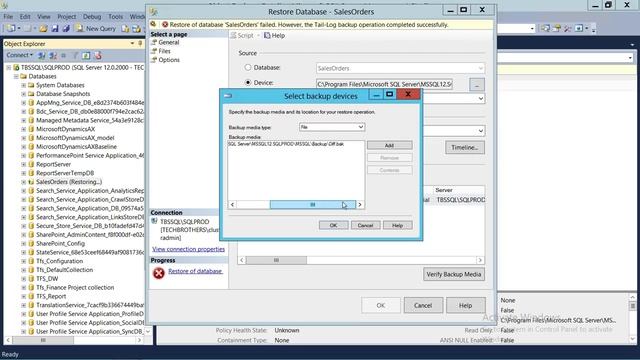Expand the MicrosoftDynamicsAX database node
Screen dimensions: 640x360
tap(24, 129)
